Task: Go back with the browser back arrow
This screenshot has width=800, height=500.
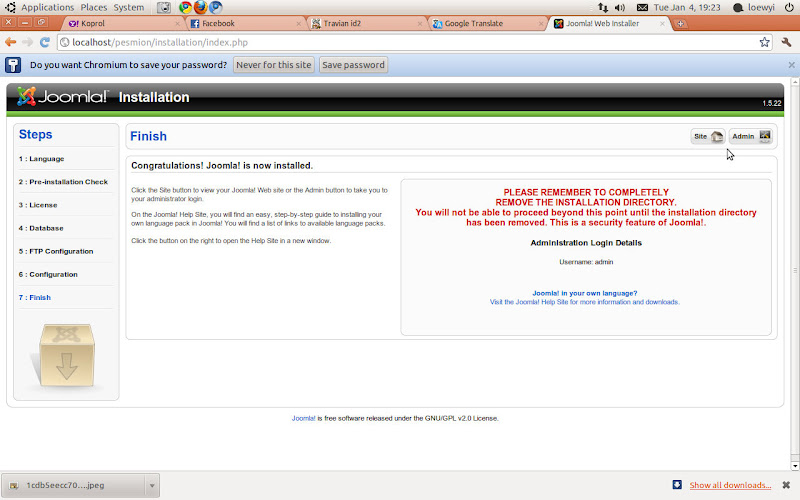Action: click(x=11, y=42)
